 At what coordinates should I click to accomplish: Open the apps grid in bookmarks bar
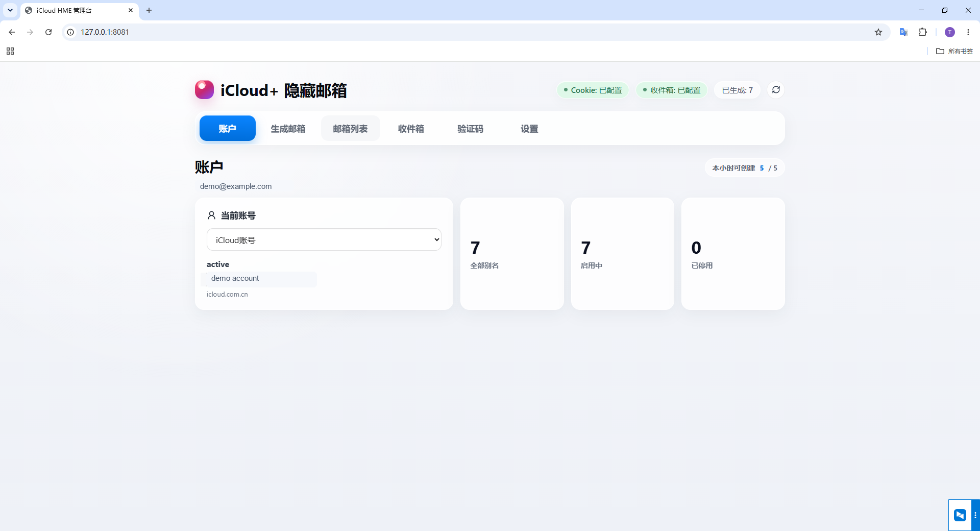click(x=10, y=51)
